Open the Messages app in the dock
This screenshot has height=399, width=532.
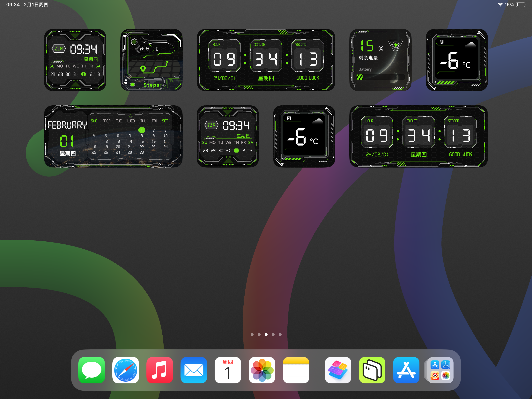pyautogui.click(x=91, y=370)
